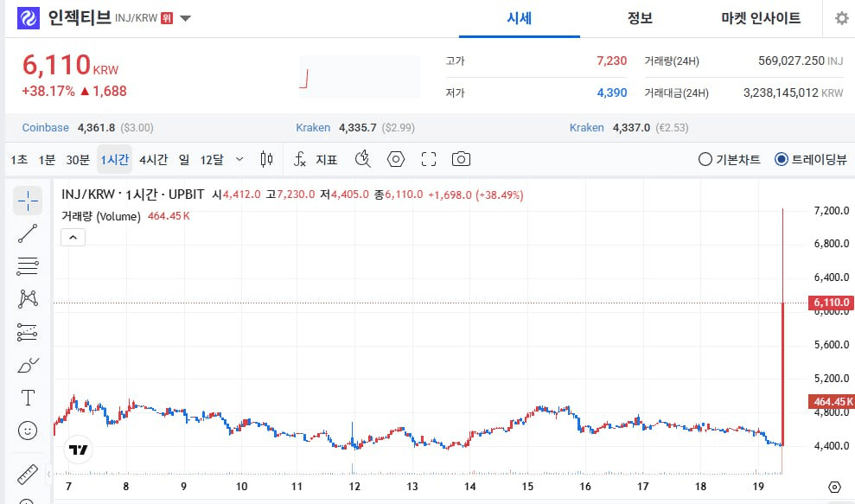Click the Coinbase price link
This screenshot has width=855, height=504.
(x=45, y=127)
